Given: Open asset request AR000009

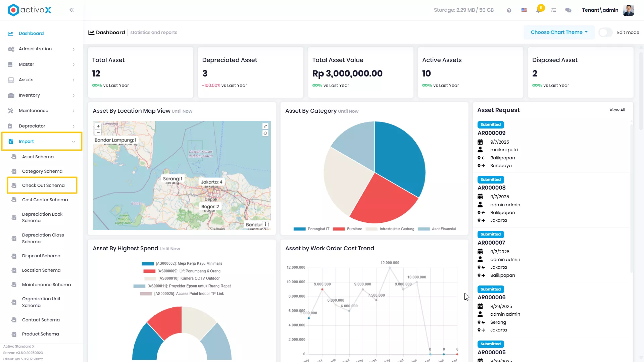Looking at the screenshot, I should 491,133.
